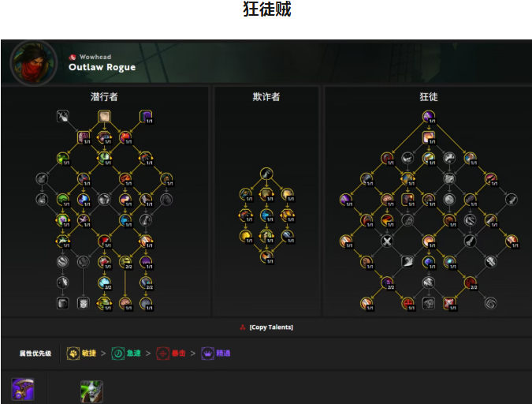Click the crossed swords talent in 狂徒 tree
Image resolution: width=532 pixels, height=404 pixels.
[x=387, y=241]
